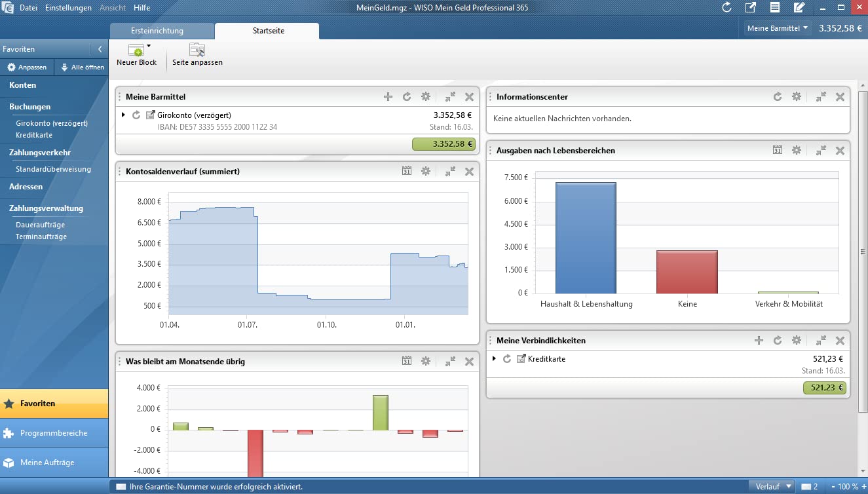This screenshot has height=494, width=868.
Task: Close the Was bleibt am Monatsende übrig block
Action: coord(469,361)
